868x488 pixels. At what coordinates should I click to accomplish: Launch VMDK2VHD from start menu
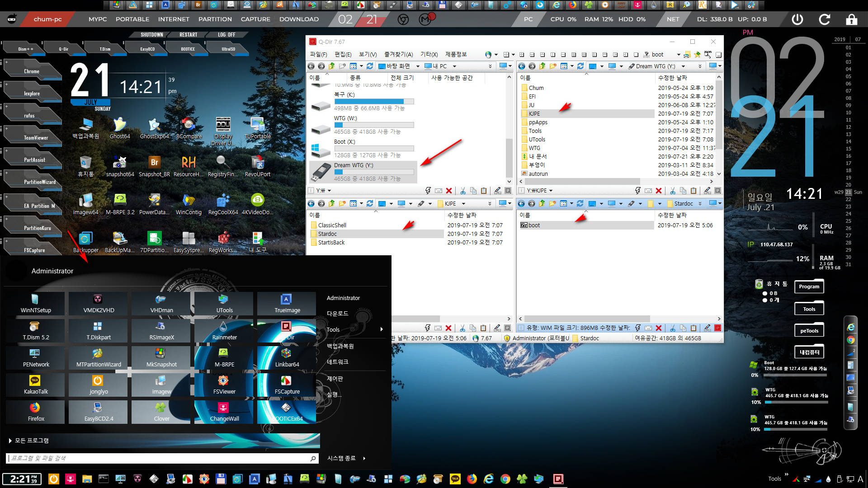coord(99,304)
